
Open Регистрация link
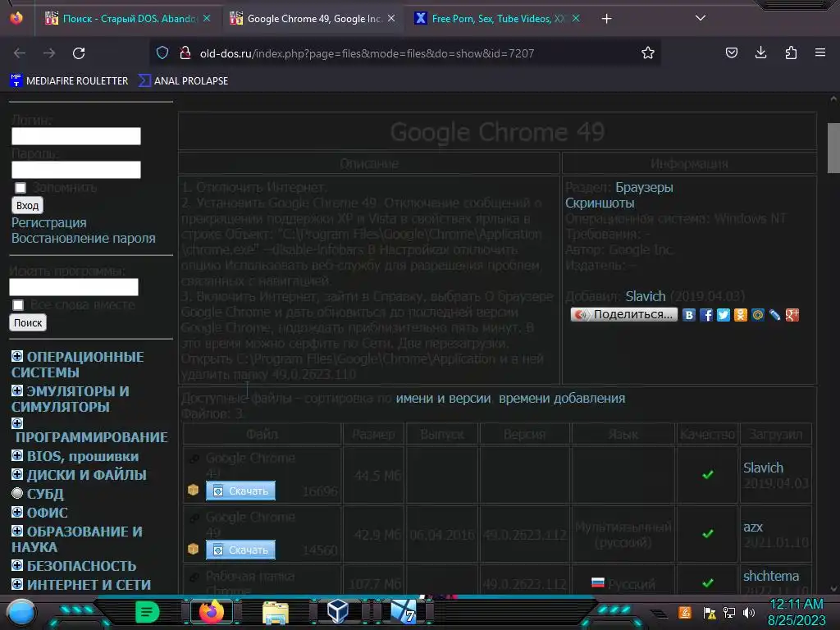click(x=48, y=223)
